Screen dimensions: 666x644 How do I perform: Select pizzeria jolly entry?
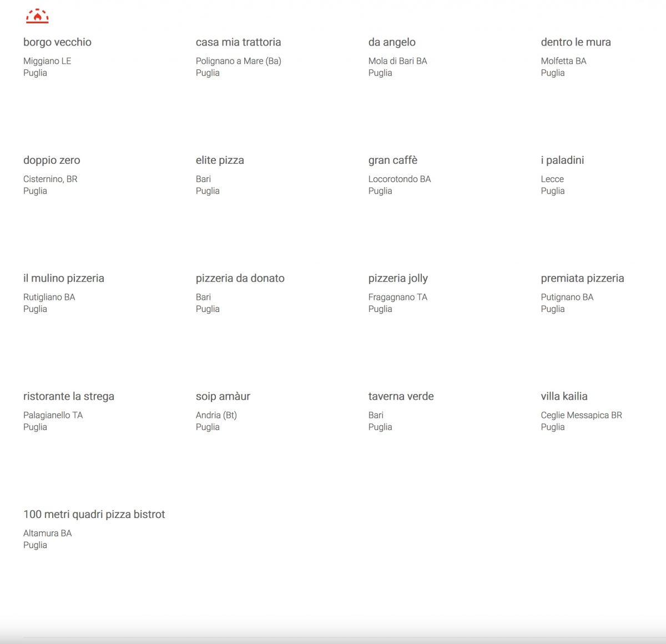pyautogui.click(x=398, y=278)
